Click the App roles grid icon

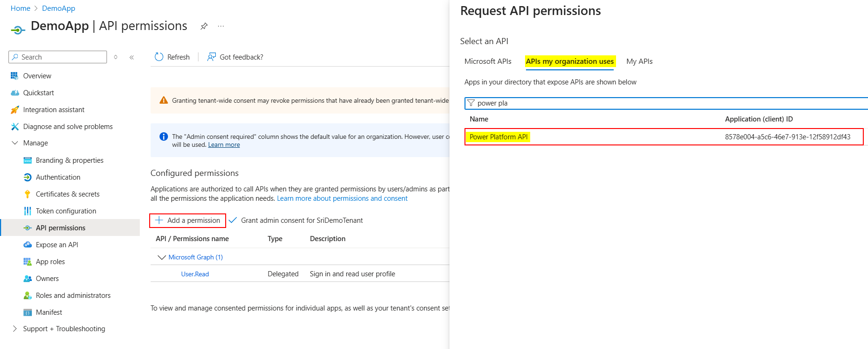point(28,262)
